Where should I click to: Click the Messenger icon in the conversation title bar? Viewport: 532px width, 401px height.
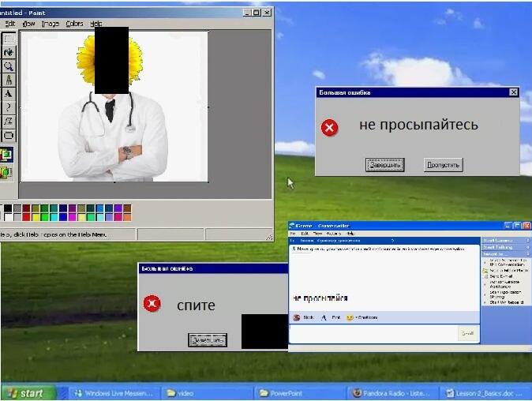(x=292, y=226)
